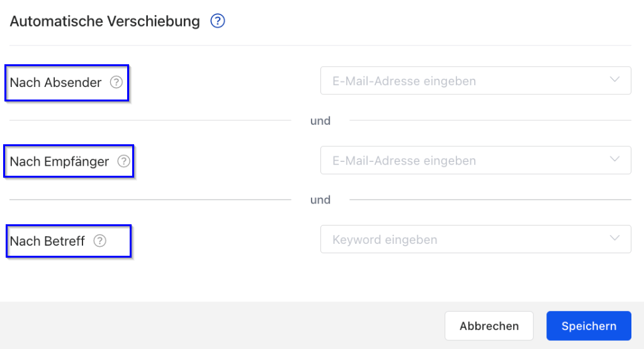Expand the subject keyword dropdown chevron

[615, 239]
